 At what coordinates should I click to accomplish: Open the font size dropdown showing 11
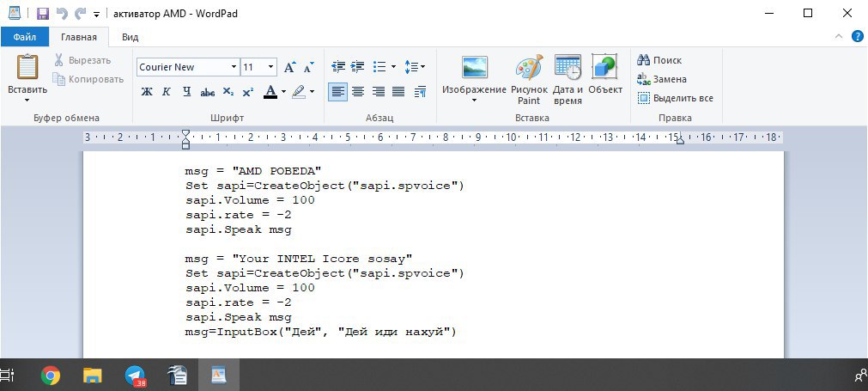click(270, 67)
